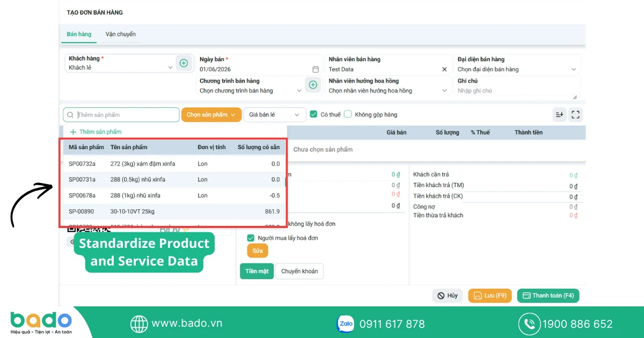Viewport: 644px width, 338px height.
Task: Open the Đại diện bán hàng dropdown
Action: pyautogui.click(x=517, y=64)
